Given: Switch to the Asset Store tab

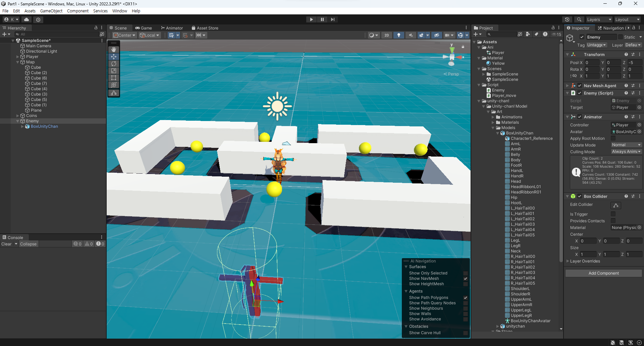Looking at the screenshot, I should 205,28.
